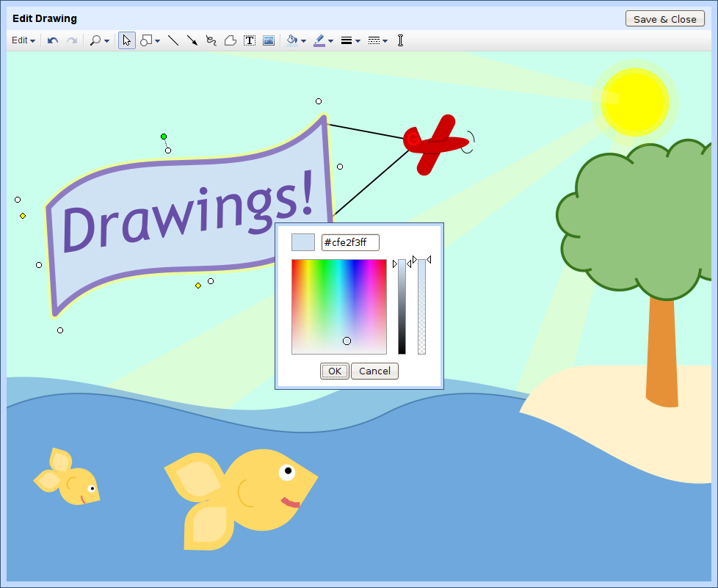Viewport: 718px width, 588px height.
Task: Select the yellow sun circle
Action: (634, 102)
